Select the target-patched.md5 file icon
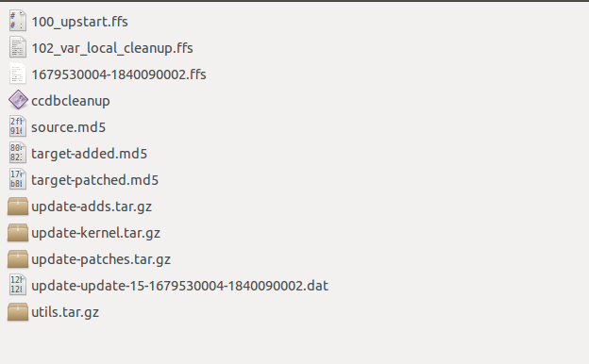The image size is (589, 364). [18, 179]
